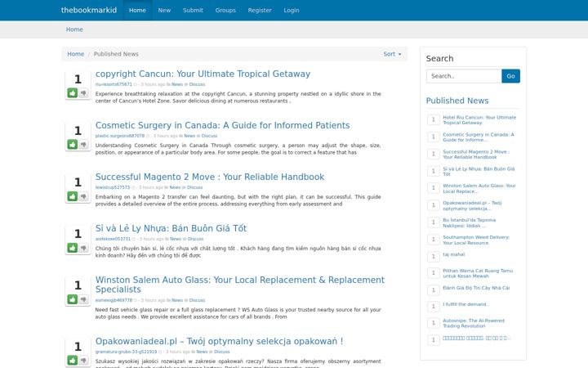Open the Home tab in navbar

(137, 10)
